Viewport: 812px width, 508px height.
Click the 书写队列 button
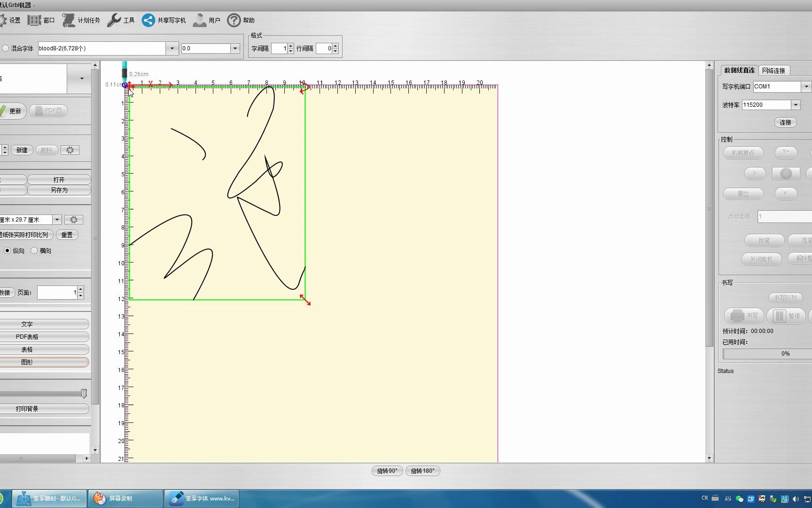pyautogui.click(x=785, y=298)
